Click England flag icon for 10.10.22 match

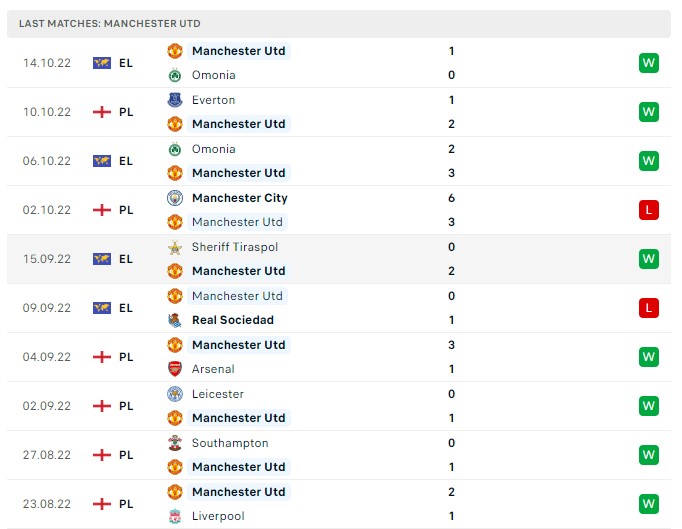click(x=102, y=112)
